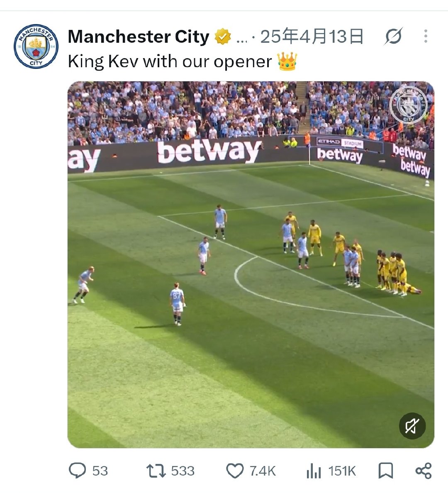The image size is (448, 493).
Task: Click the gold verified badge
Action: (x=223, y=37)
